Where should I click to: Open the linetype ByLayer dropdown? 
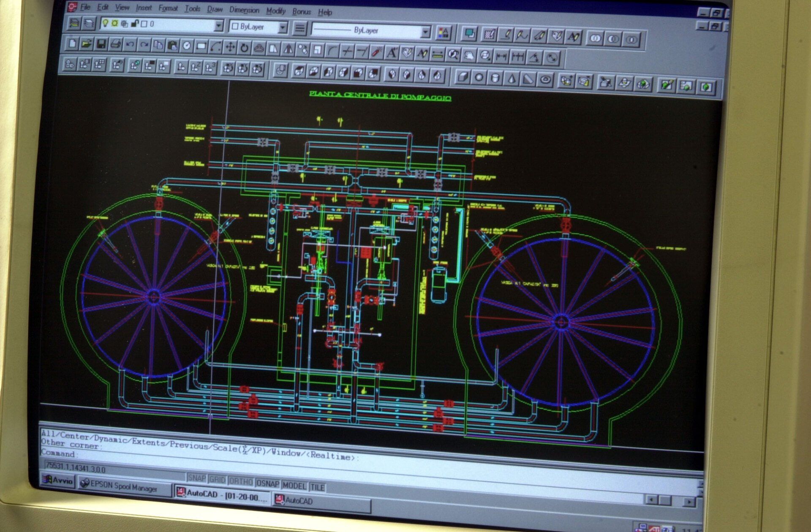426,32
